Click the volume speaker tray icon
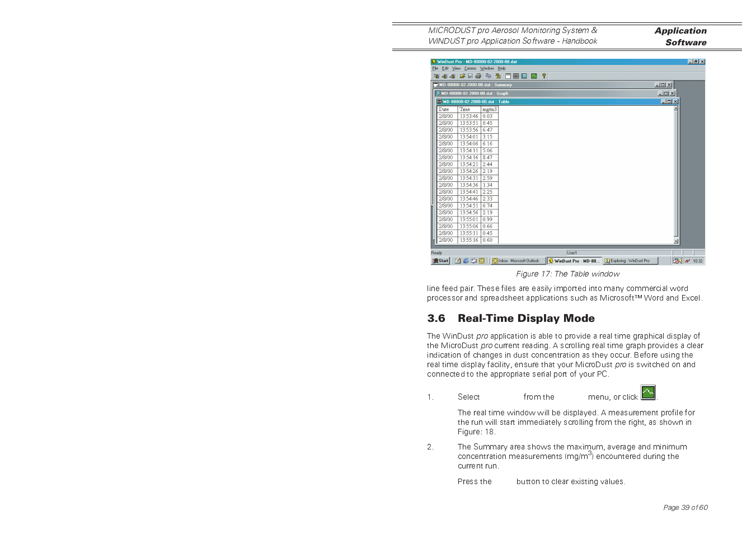This screenshot has height=534, width=756. coord(680,261)
